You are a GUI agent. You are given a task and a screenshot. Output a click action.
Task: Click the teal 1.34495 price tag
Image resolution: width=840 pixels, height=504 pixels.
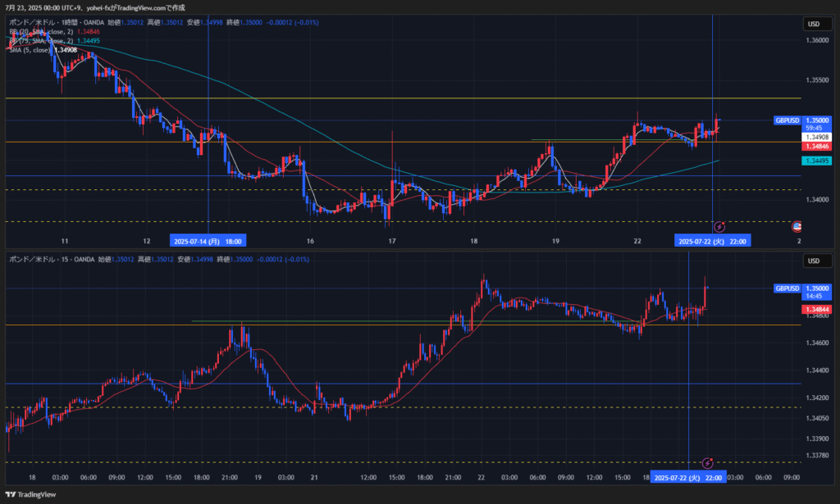pyautogui.click(x=818, y=161)
